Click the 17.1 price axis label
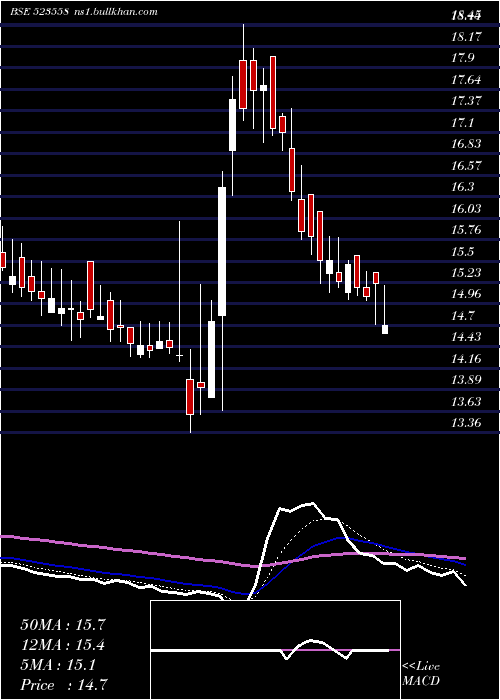Image resolution: width=500 pixels, height=700 pixels. pos(463,122)
